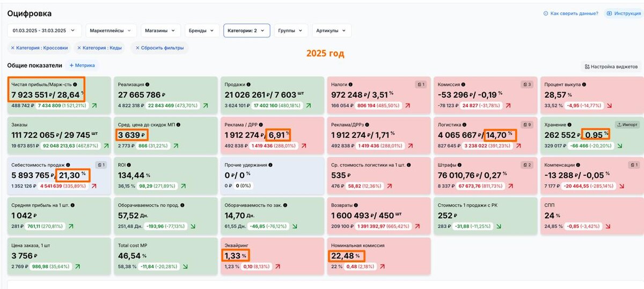644x289 pixels.
Task: Click the Реклама/ДРРз info icon
Action: tap(368, 125)
